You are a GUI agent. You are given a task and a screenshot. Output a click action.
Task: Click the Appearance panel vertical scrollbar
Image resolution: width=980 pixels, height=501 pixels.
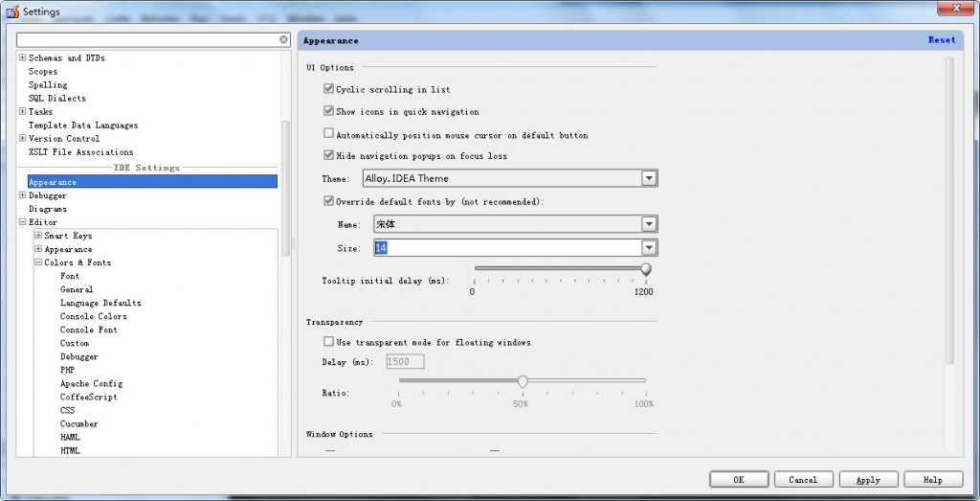[949, 210]
